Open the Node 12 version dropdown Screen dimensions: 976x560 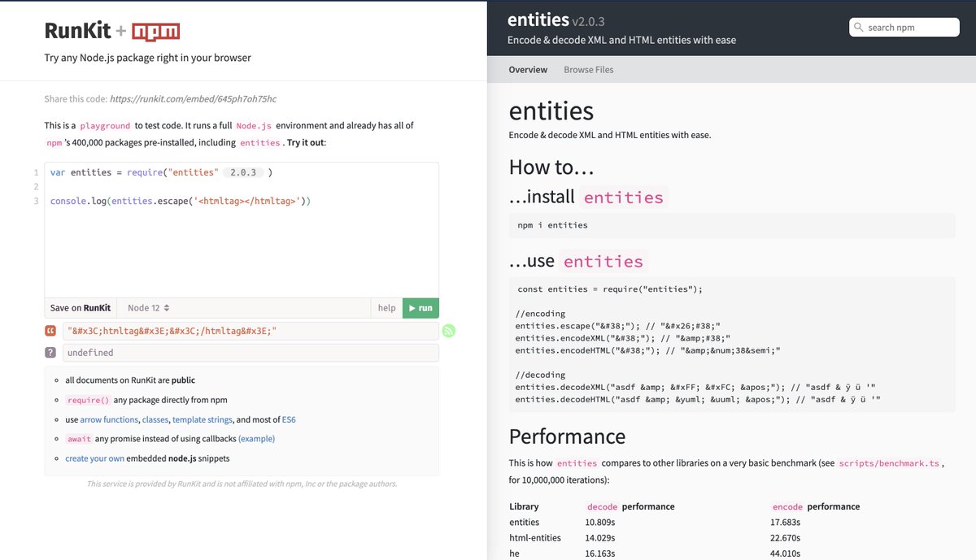(x=149, y=308)
